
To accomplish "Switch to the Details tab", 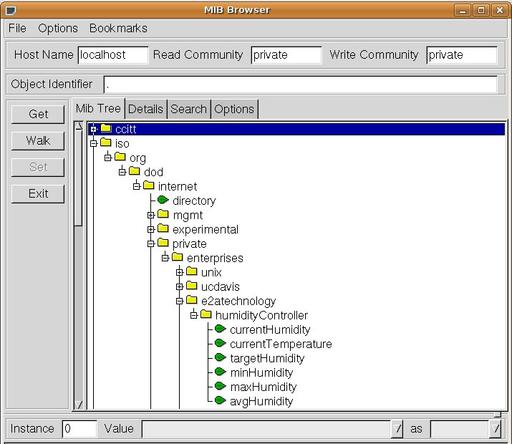I will pyautogui.click(x=146, y=109).
